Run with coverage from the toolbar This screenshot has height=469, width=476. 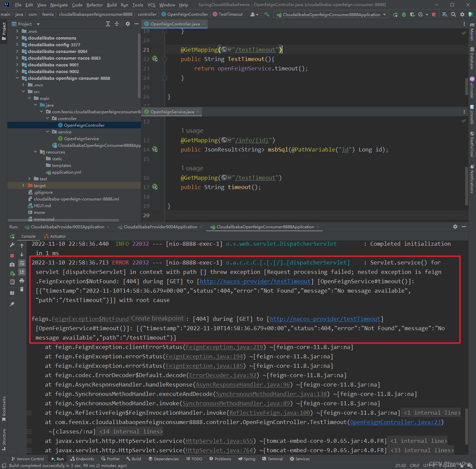(412, 14)
